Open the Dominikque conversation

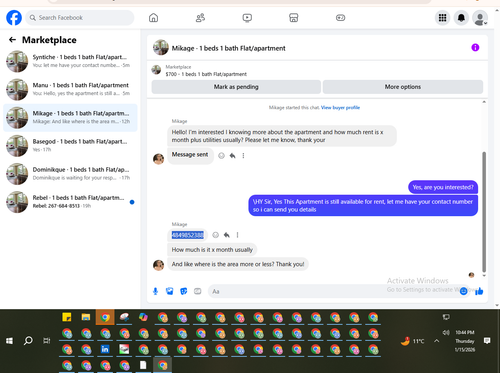70,174
